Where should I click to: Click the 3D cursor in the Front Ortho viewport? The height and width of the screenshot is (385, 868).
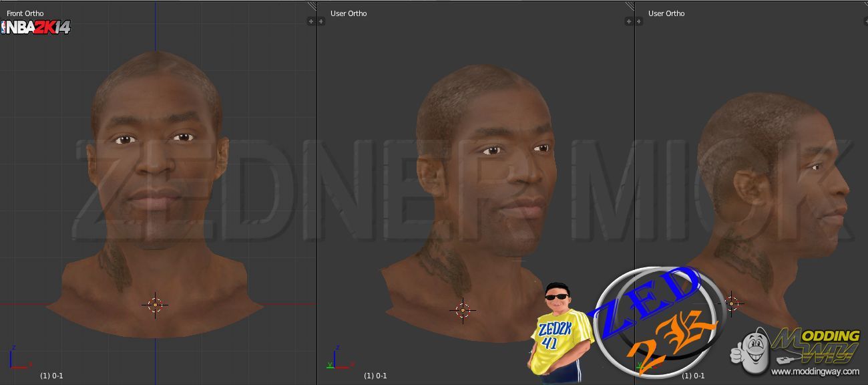(155, 305)
